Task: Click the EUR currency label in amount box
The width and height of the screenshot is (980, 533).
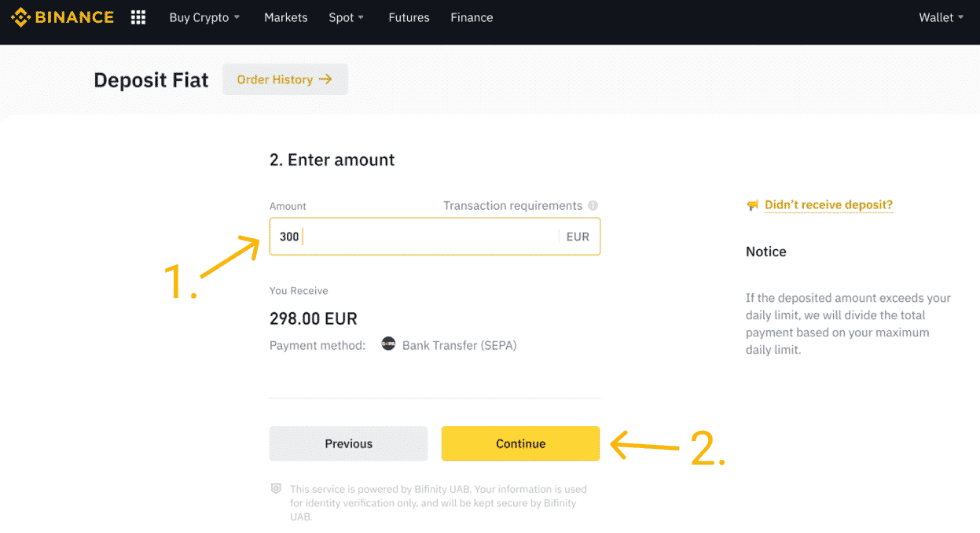Action: tap(578, 237)
